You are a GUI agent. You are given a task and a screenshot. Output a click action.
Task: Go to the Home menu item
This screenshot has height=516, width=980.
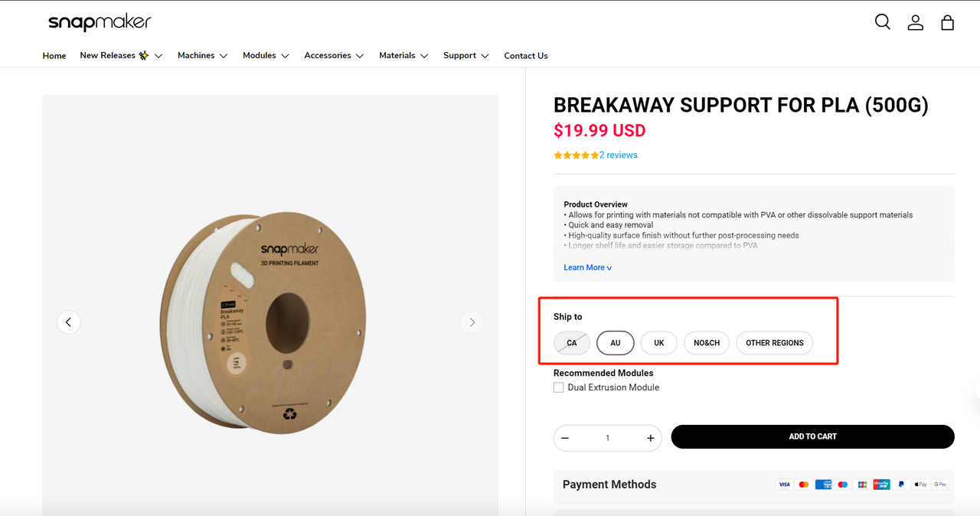[54, 55]
